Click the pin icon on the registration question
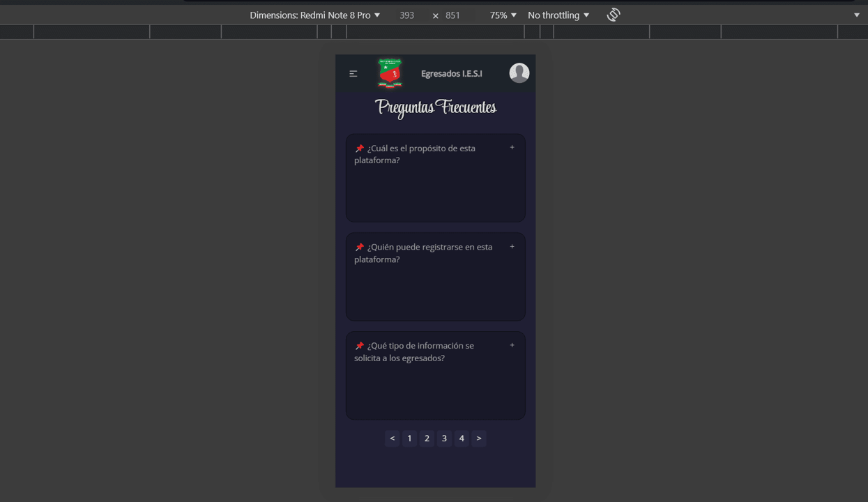The width and height of the screenshot is (868, 502). (360, 248)
